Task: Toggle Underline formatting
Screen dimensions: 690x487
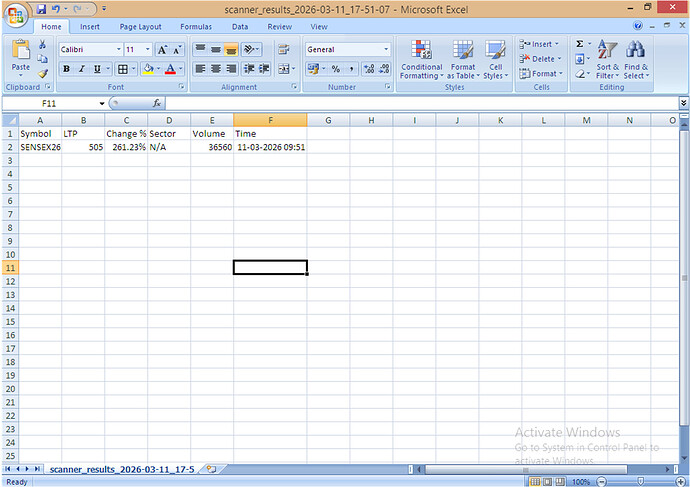Action: click(97, 69)
